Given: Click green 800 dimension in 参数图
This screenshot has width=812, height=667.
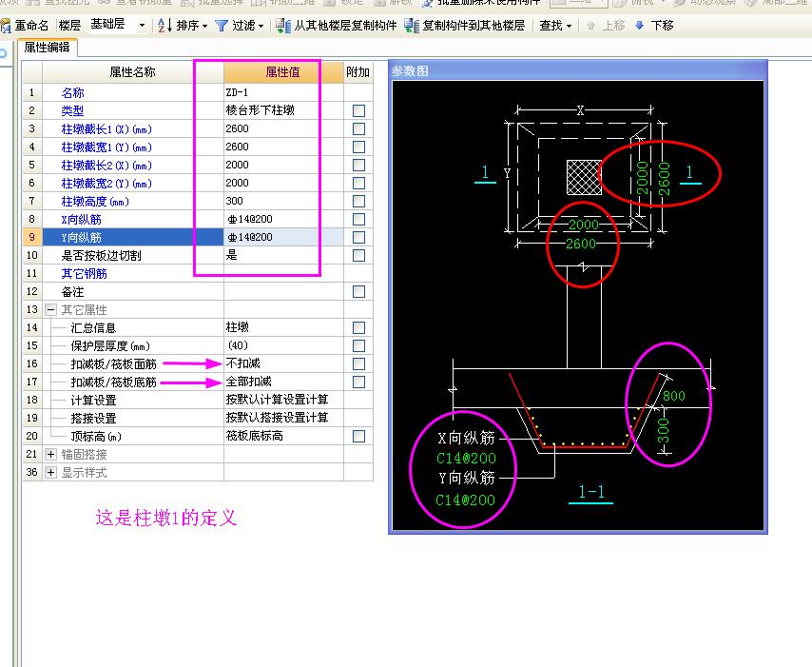Looking at the screenshot, I should click(x=674, y=396).
